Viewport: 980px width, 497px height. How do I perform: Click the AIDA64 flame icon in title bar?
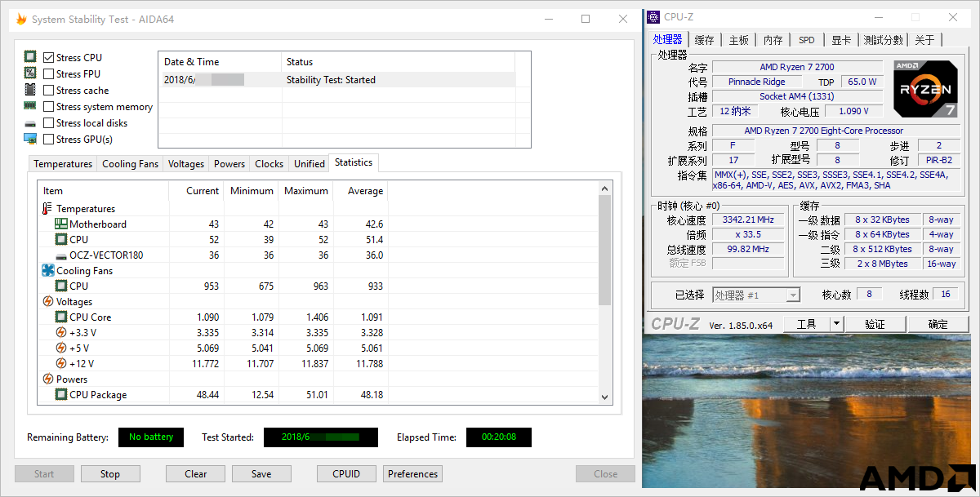(21, 20)
